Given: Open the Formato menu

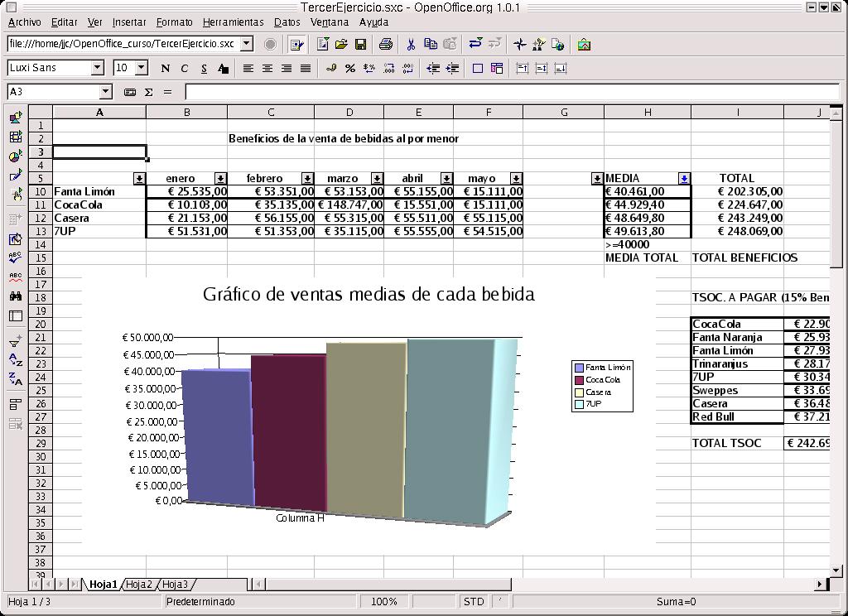Looking at the screenshot, I should [174, 22].
